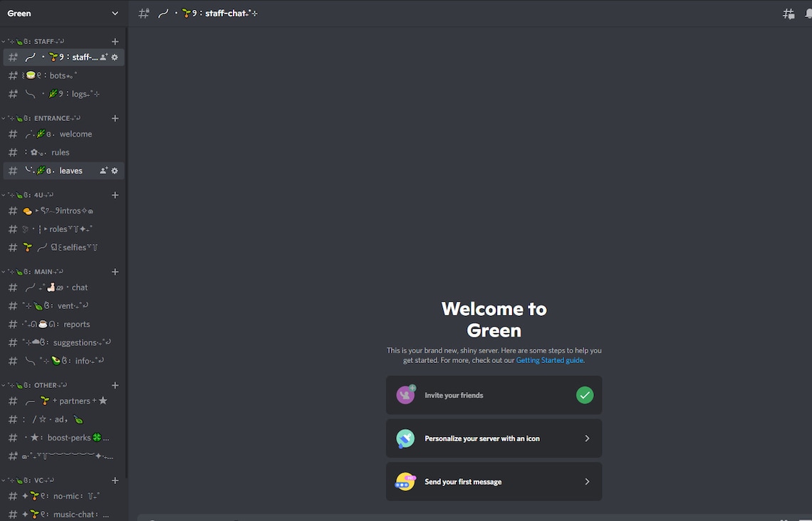Collapse the 4U category

click(28, 195)
